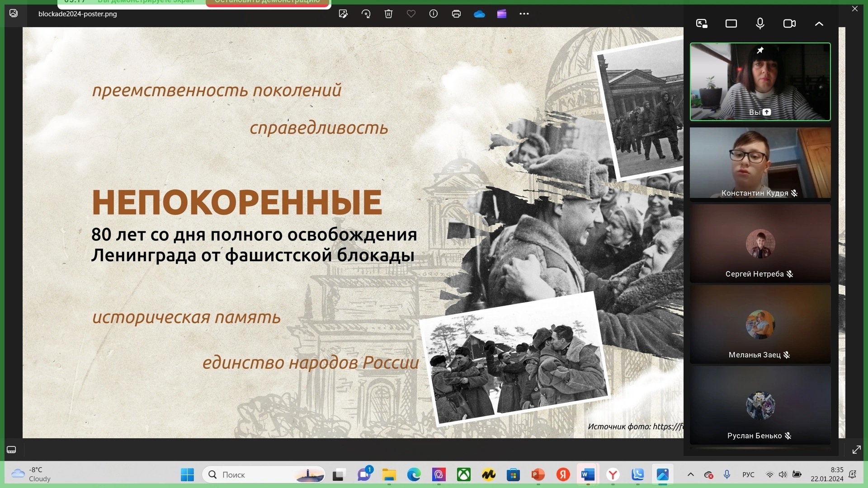Click the muted mic icon beside Сергей Нетреба
Image resolution: width=868 pixels, height=488 pixels.
pos(790,274)
